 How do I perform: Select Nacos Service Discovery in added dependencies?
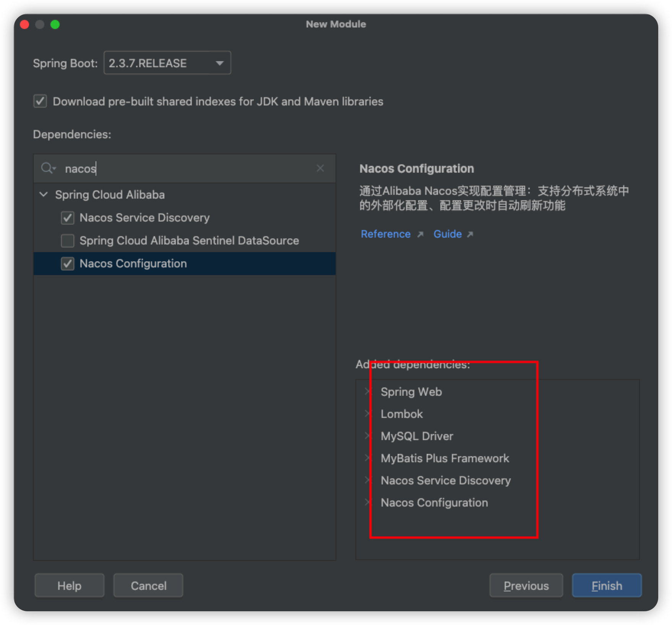click(446, 480)
